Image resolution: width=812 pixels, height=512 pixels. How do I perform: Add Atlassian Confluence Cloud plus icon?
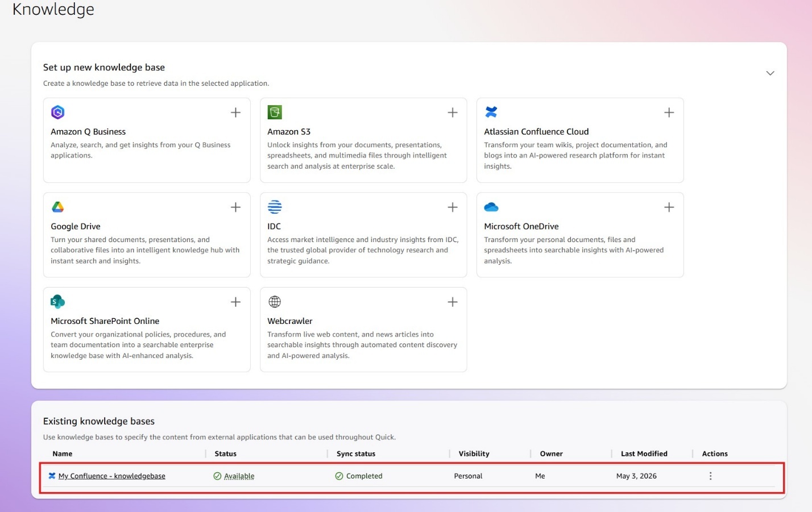(x=669, y=113)
